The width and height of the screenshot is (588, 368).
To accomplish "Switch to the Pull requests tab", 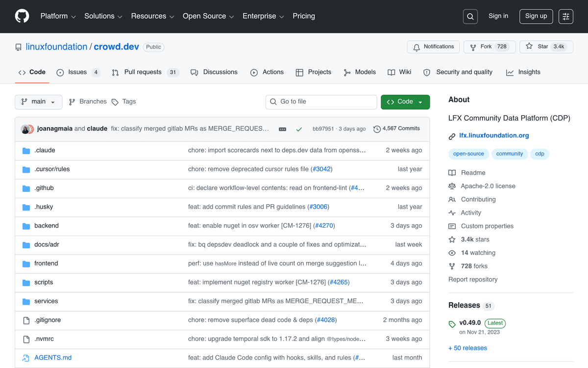I will (x=145, y=72).
